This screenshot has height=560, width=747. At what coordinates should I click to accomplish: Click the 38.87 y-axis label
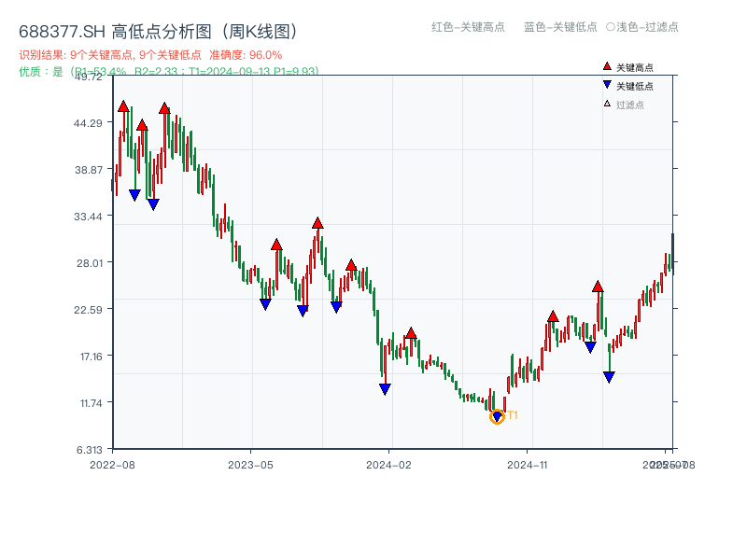point(88,170)
